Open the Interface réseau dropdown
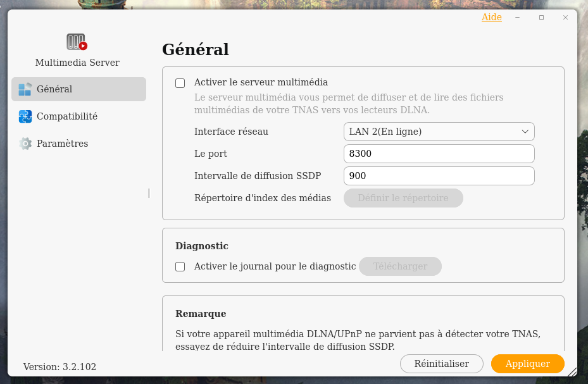Screen dimensions: 588x384 click(x=439, y=132)
